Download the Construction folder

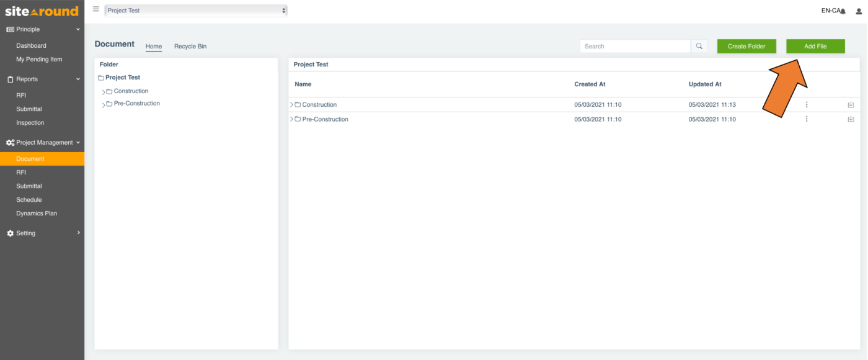pyautogui.click(x=851, y=104)
